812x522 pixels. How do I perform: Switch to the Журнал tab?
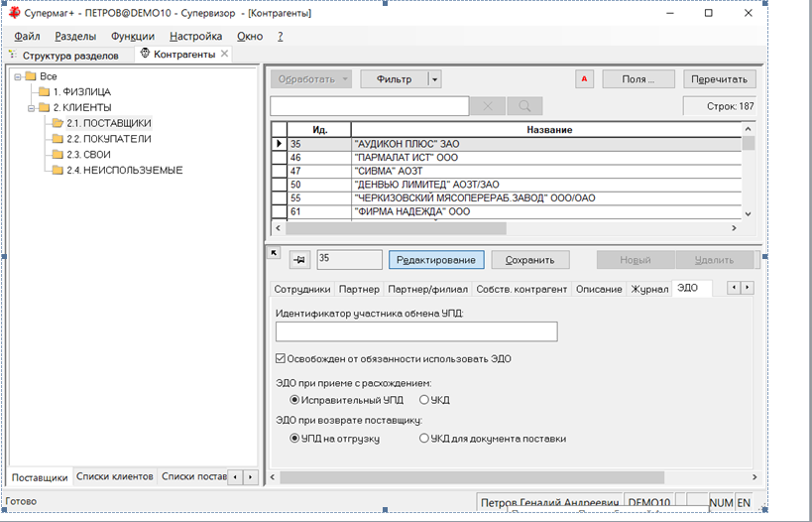pyautogui.click(x=648, y=289)
